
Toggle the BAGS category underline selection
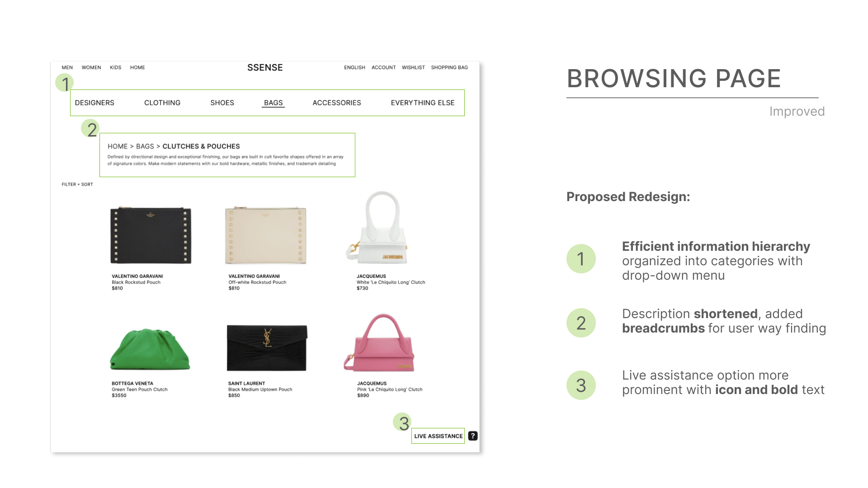coord(274,103)
